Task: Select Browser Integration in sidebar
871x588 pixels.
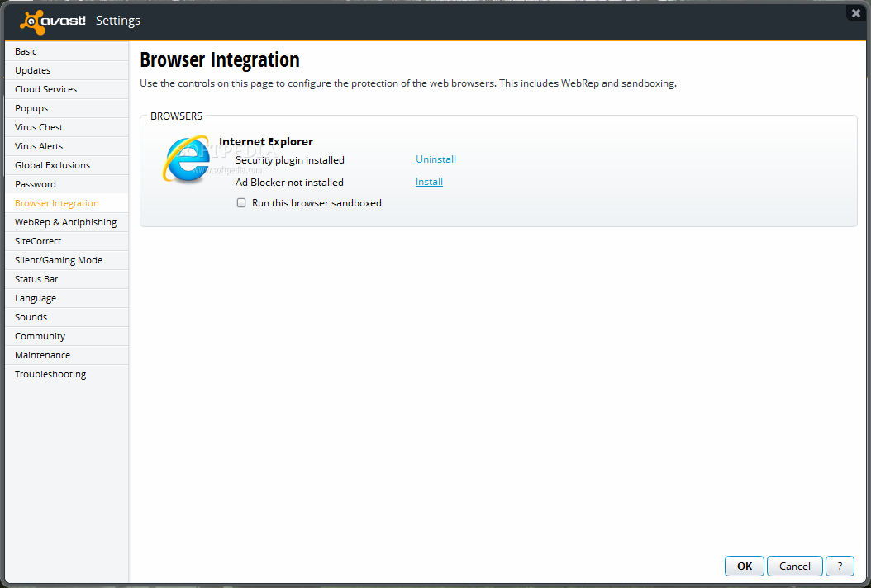Action: pos(67,203)
